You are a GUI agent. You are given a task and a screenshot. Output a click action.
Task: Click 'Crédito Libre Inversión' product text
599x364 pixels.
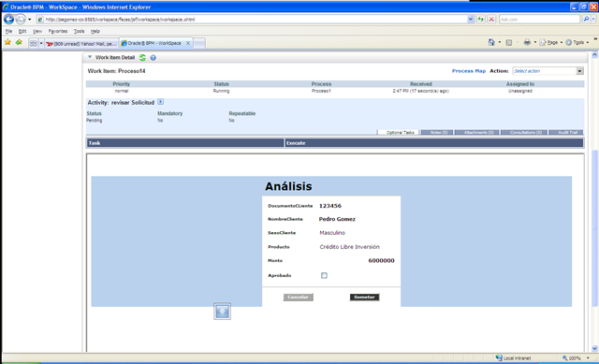pos(349,247)
